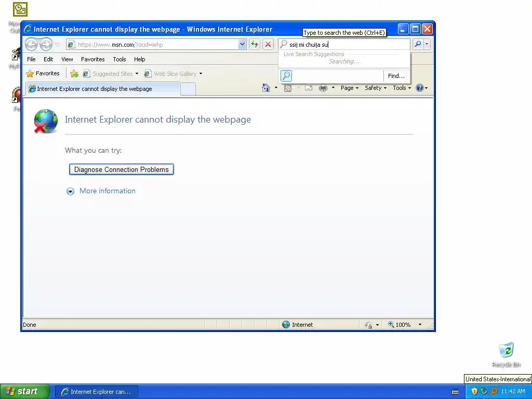
Task: Click the security shield tray icon
Action: click(x=474, y=391)
